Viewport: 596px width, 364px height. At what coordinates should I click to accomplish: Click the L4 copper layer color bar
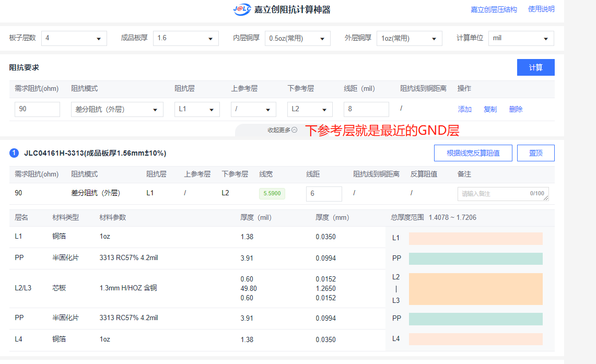(475, 339)
